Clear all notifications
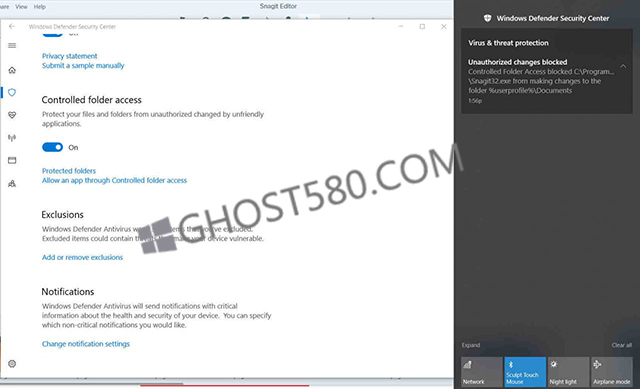 point(622,345)
